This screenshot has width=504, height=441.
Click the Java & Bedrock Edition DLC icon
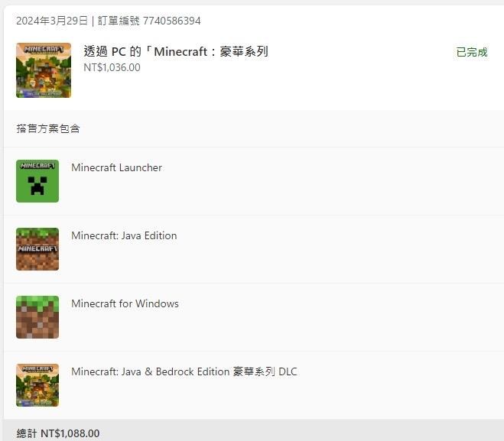pos(37,385)
